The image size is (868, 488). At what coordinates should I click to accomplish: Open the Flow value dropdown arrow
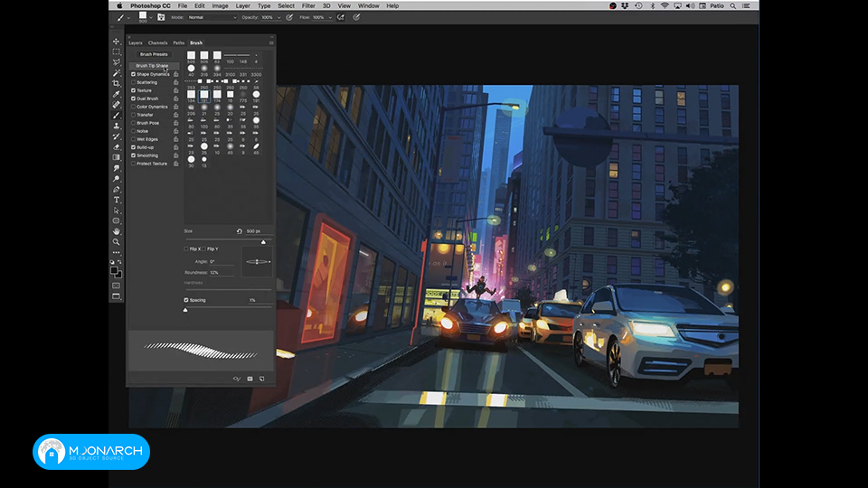[x=330, y=17]
